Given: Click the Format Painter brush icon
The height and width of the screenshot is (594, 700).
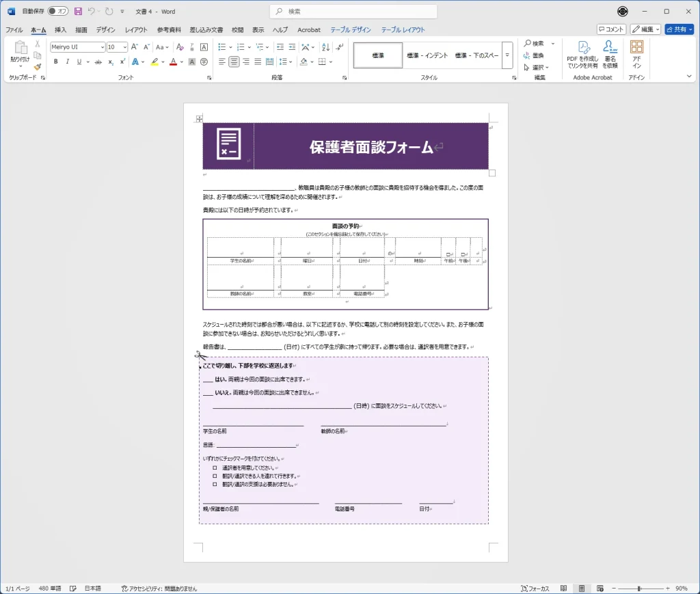Looking at the screenshot, I should click(37, 67).
